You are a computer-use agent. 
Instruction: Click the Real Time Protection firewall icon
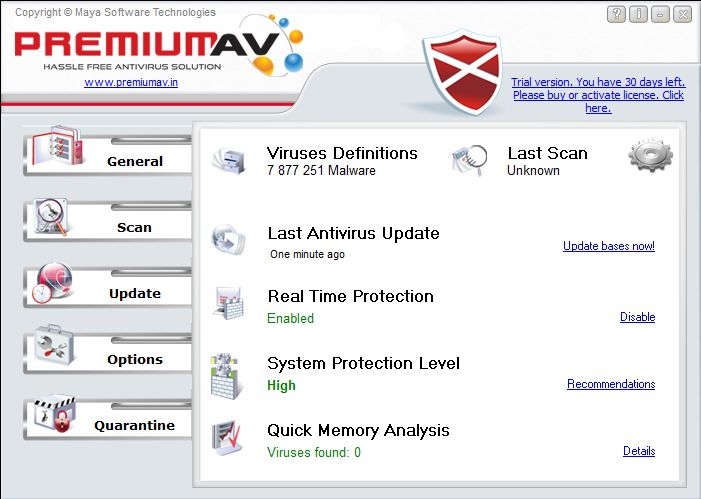[x=229, y=302]
